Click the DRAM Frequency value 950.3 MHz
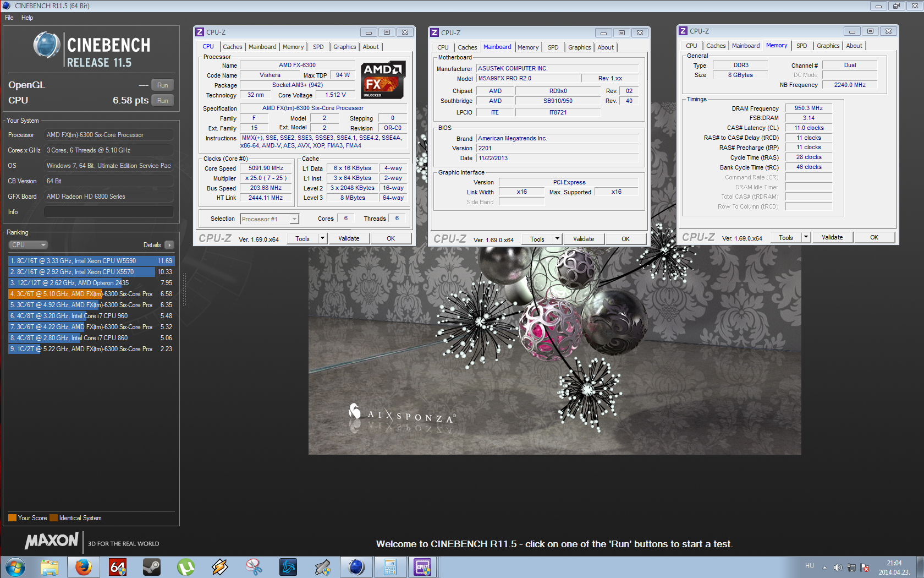This screenshot has height=578, width=924. [809, 108]
